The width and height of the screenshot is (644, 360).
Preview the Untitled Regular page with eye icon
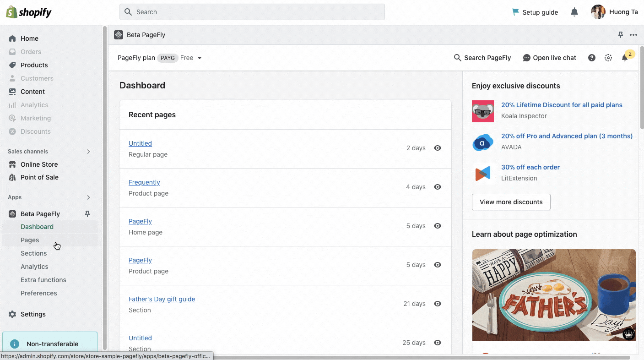438,148
